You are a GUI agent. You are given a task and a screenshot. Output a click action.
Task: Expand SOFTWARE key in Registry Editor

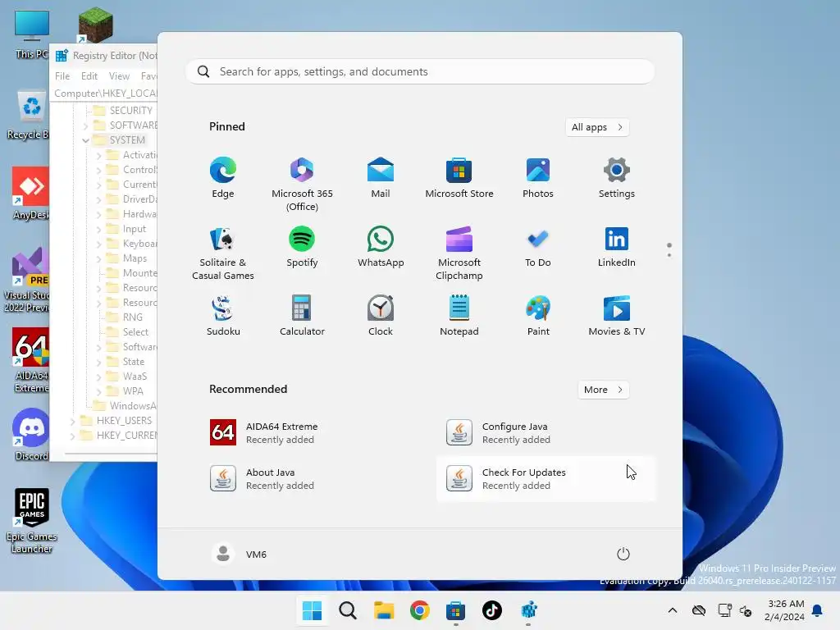85,126
